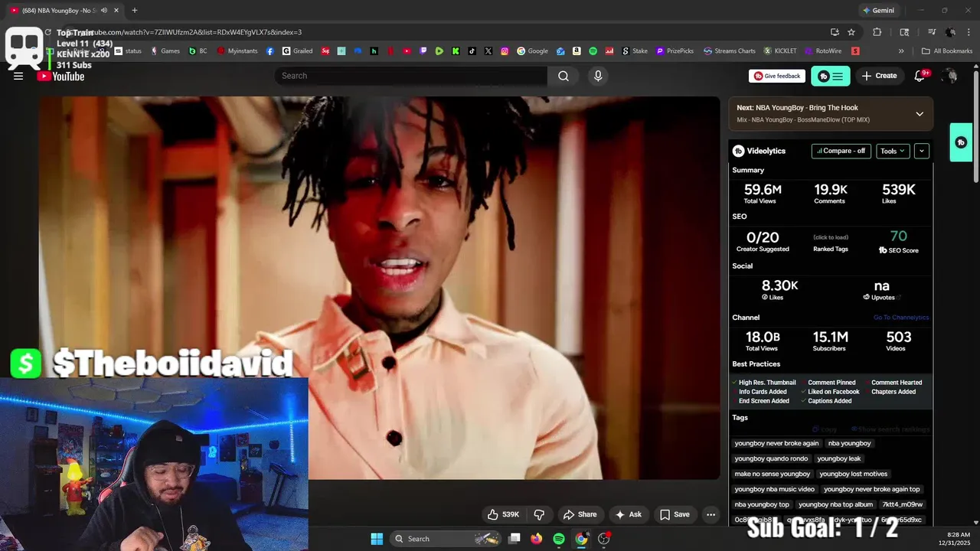The height and width of the screenshot is (551, 980).
Task: Start voice search with the microphone
Action: pos(598,76)
